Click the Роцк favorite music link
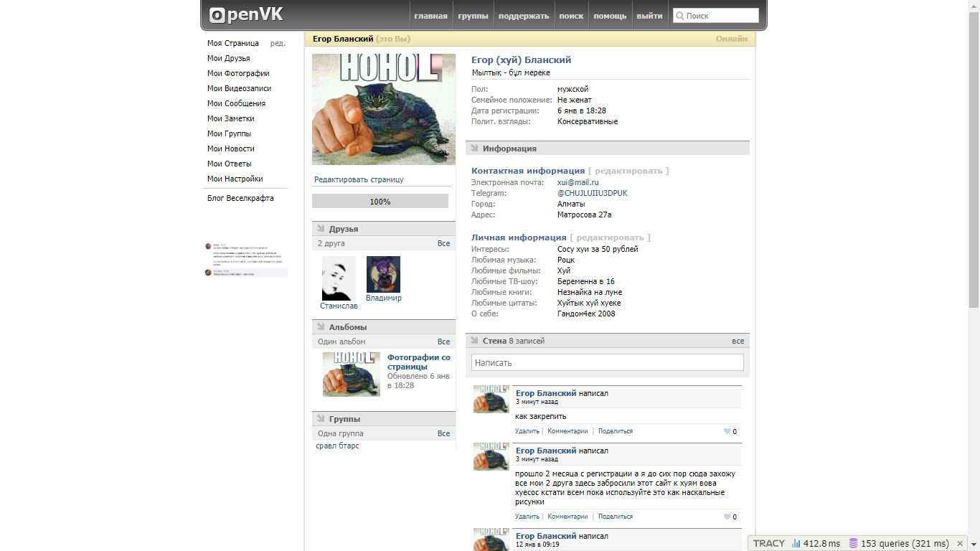 [566, 260]
